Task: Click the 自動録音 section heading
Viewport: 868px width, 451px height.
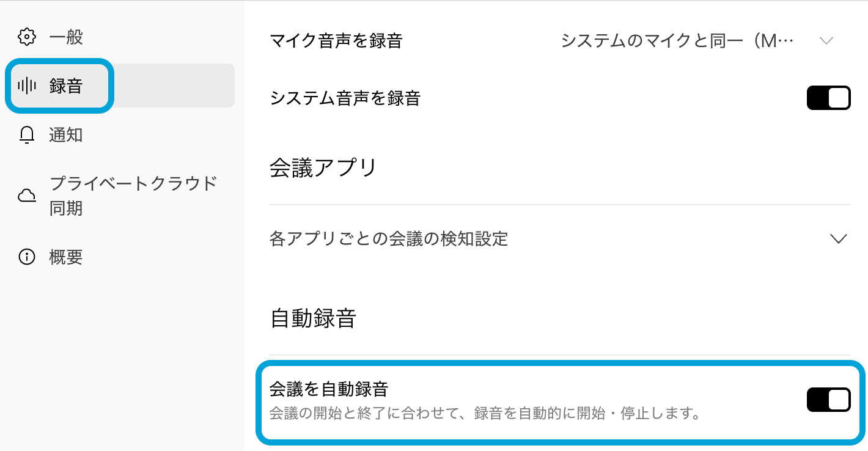Action: (312, 318)
